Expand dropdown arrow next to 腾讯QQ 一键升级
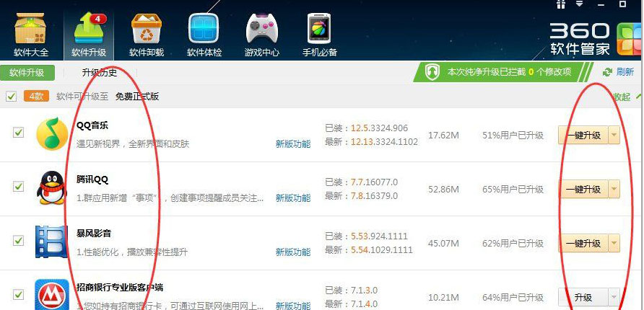Screen dimensions: 644x310 tap(614, 190)
